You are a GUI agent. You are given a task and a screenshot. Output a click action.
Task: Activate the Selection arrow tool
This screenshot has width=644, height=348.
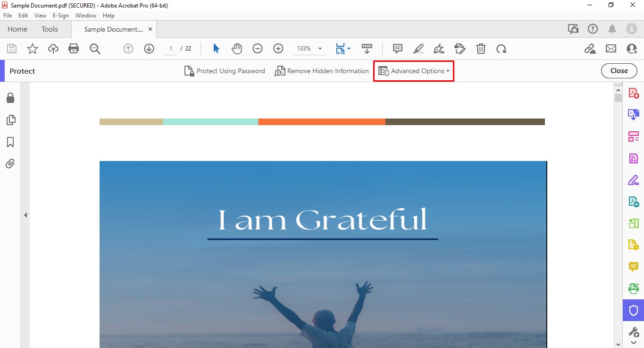(x=216, y=49)
